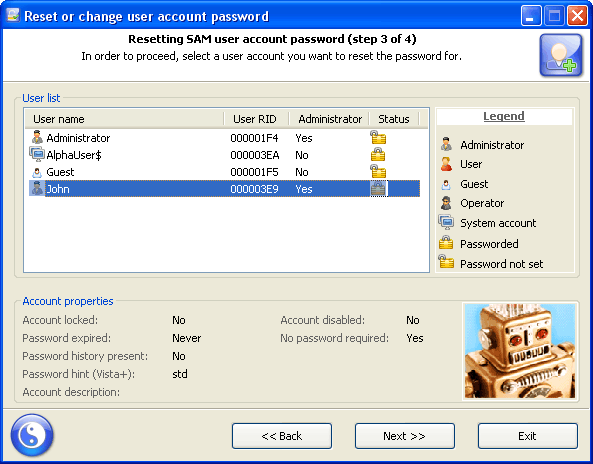Click Administrator value 'No' in Guest's row

click(301, 172)
